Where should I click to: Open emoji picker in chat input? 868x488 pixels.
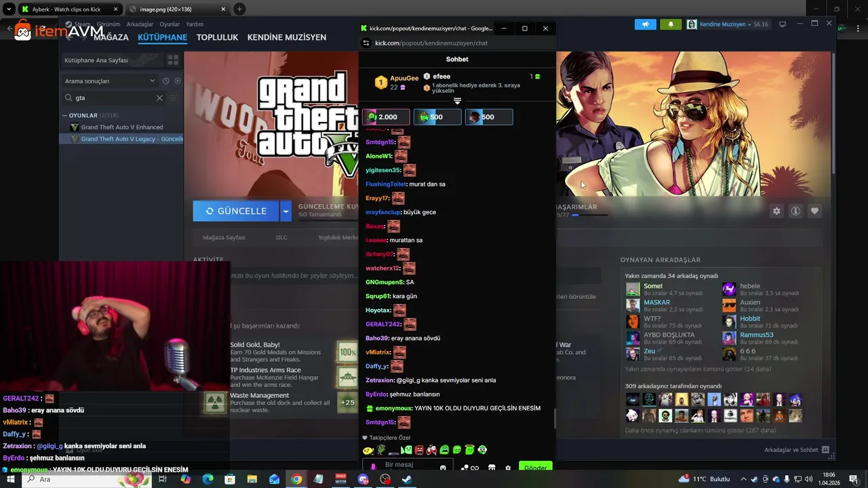click(443, 468)
